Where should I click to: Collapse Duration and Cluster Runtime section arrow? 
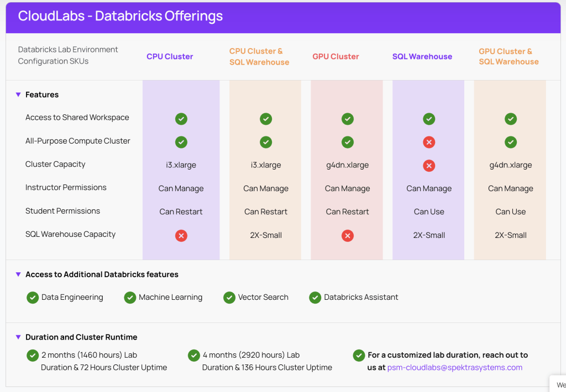pos(18,337)
